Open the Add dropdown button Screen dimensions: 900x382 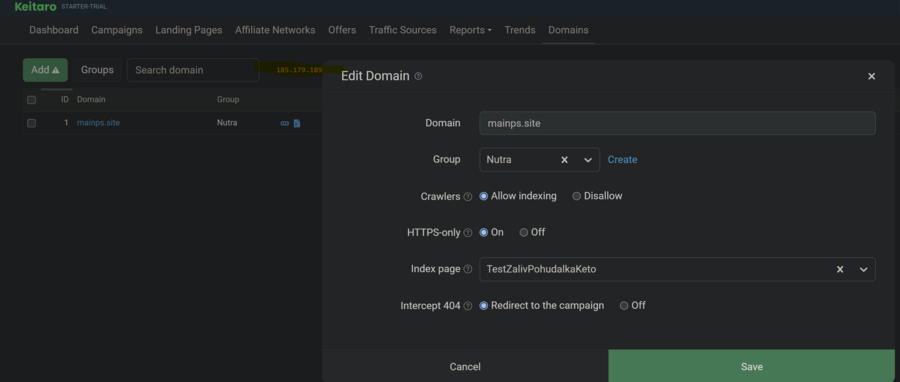pos(45,70)
